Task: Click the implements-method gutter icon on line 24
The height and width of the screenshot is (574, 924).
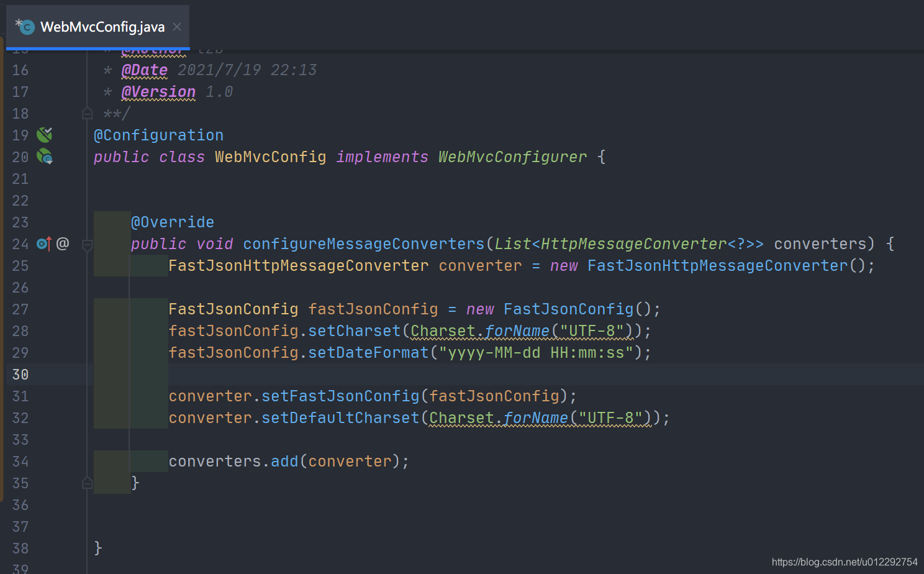Action: click(44, 244)
